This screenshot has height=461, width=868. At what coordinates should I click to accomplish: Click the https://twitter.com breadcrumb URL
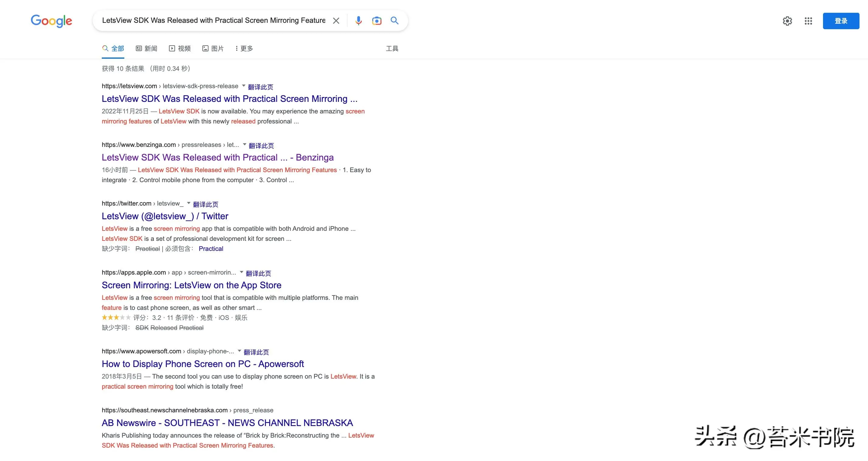[x=126, y=203]
